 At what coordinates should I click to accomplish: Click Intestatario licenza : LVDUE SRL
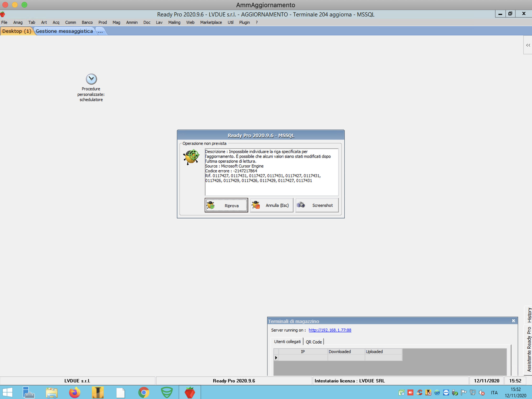[349, 381]
